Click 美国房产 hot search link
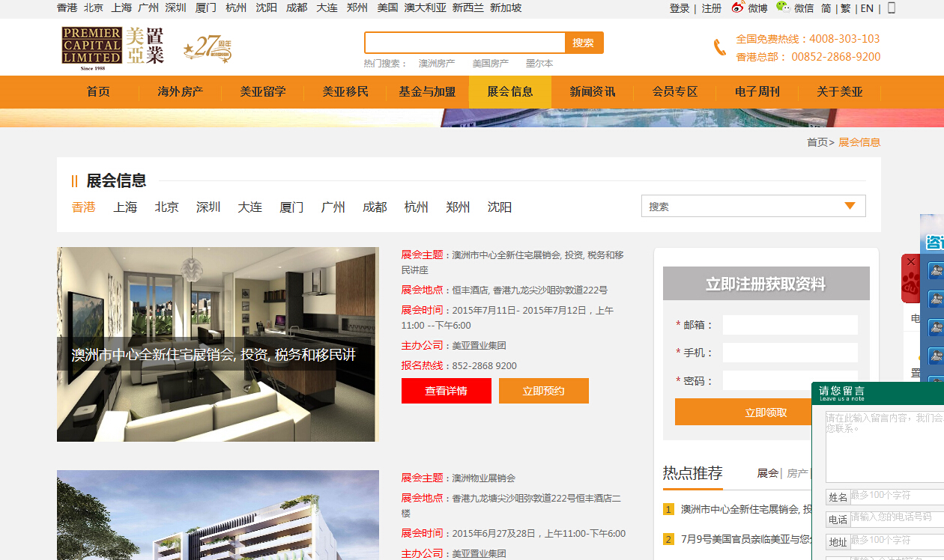The width and height of the screenshot is (944, 560). [x=491, y=64]
